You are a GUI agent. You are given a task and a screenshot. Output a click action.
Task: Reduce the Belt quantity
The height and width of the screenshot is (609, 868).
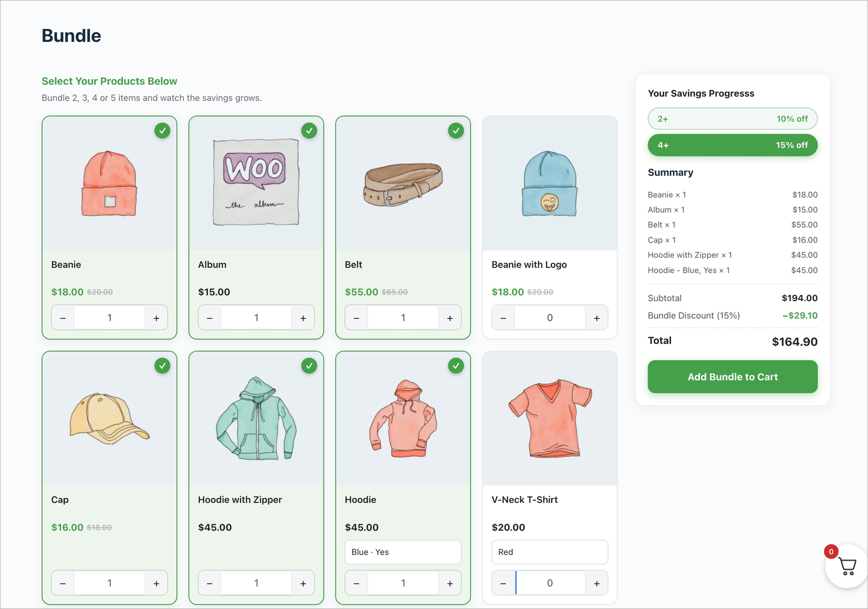356,318
